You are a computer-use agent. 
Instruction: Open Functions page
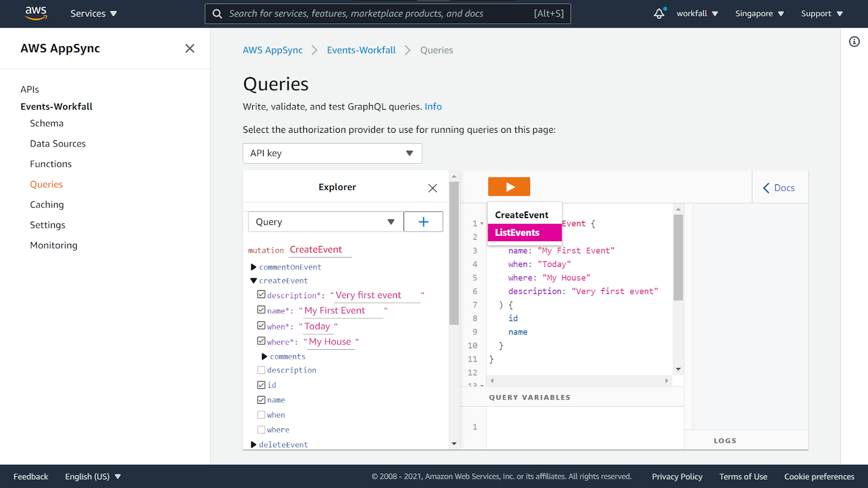coord(51,164)
